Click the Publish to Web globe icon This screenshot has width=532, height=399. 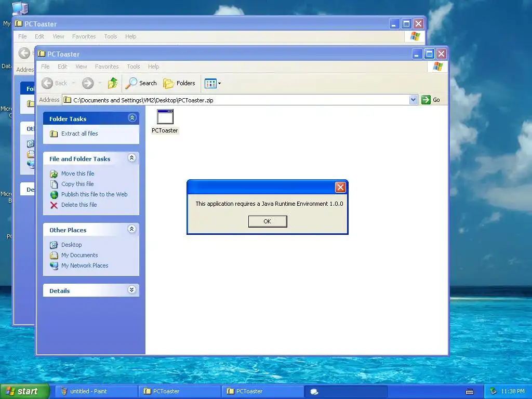[x=54, y=195]
